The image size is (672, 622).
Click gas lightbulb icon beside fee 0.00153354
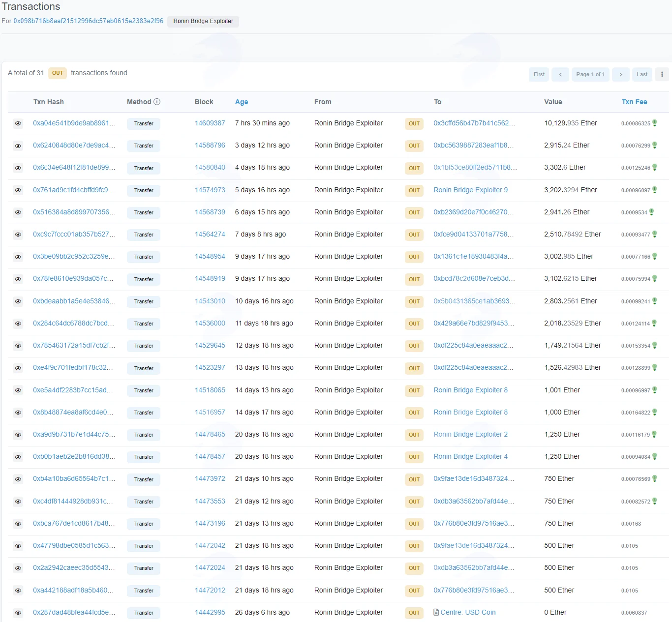[655, 346]
